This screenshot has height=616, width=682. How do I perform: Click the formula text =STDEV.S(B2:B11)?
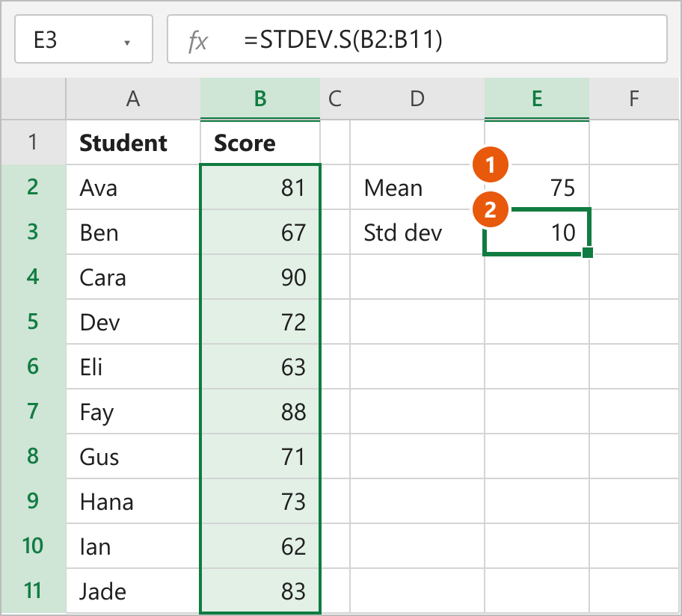tap(343, 40)
